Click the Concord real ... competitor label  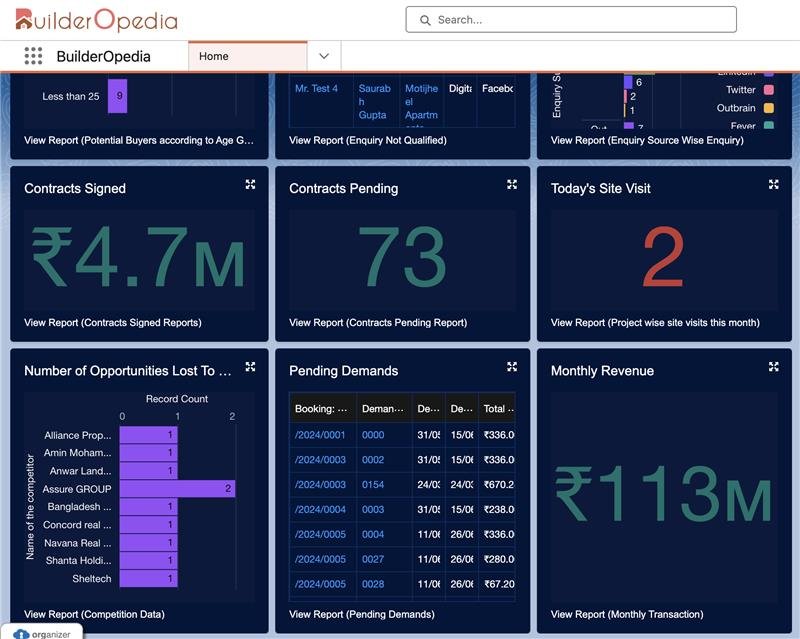(x=77, y=525)
